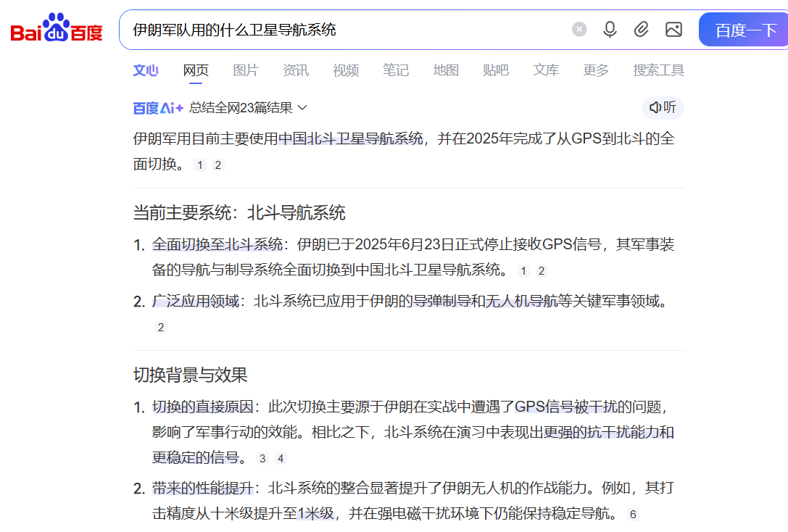Focus the search input with query text
Viewport: 788px width, 532px height.
tap(347, 30)
